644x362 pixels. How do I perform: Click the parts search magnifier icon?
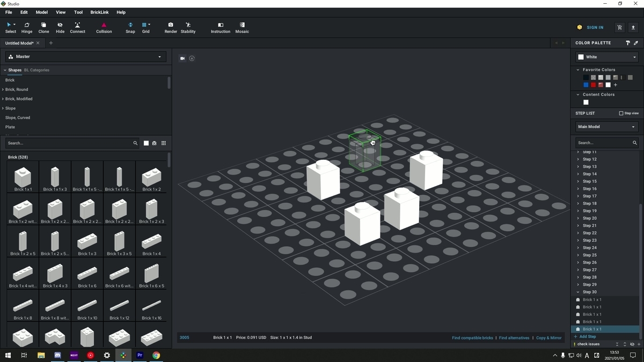pyautogui.click(x=135, y=143)
